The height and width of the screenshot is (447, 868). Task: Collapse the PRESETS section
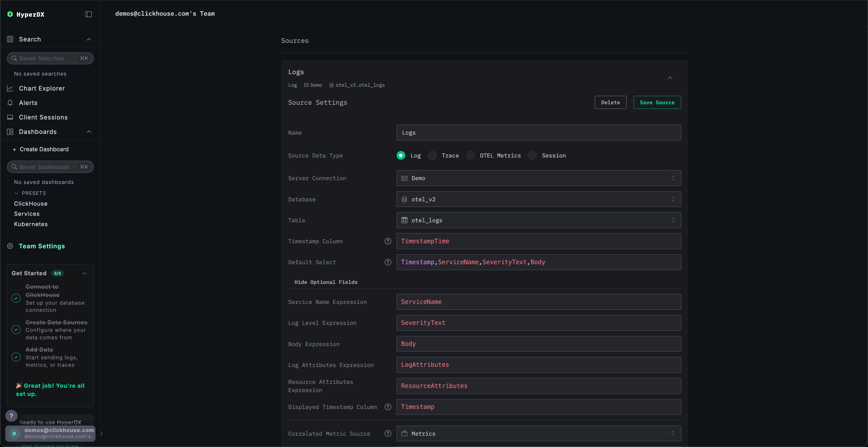click(16, 193)
